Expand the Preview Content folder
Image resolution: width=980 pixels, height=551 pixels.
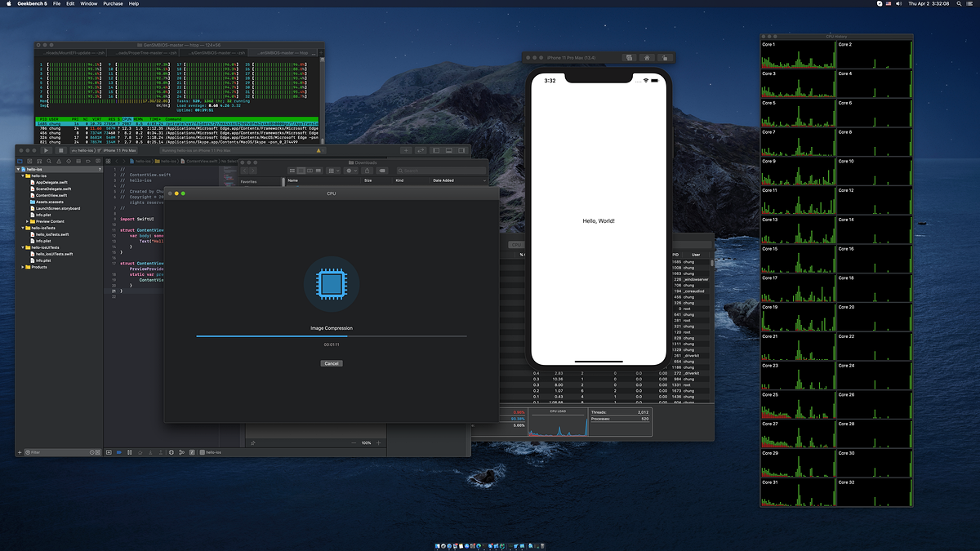click(29, 221)
